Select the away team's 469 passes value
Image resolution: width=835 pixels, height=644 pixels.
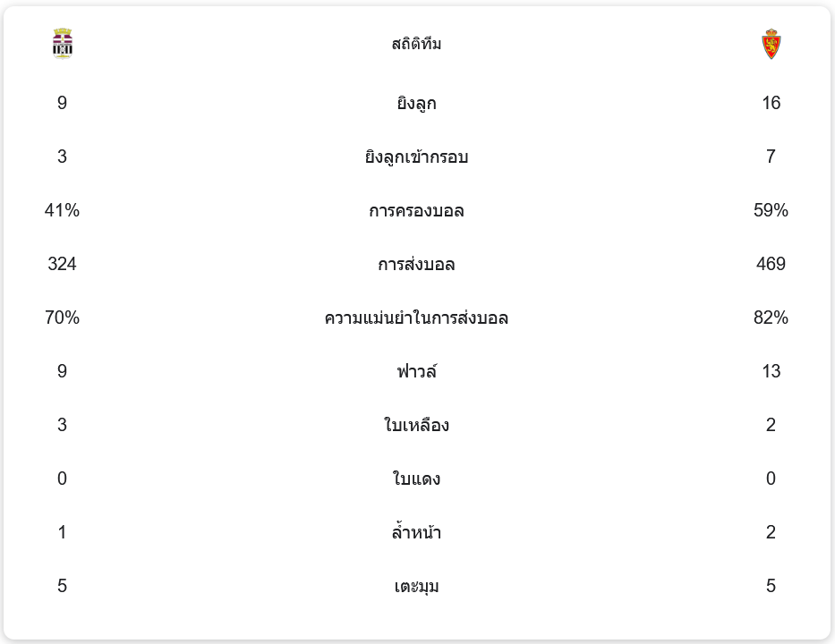[x=771, y=264]
